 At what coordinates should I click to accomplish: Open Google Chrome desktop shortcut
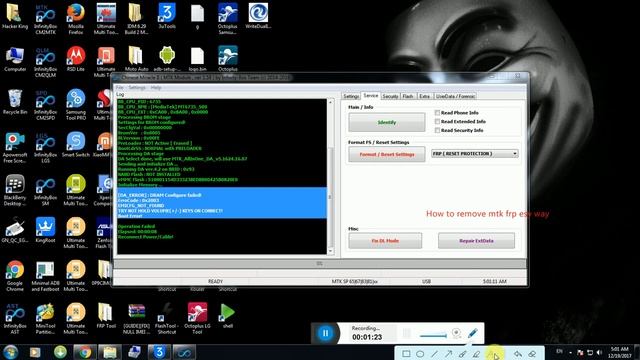15,276
